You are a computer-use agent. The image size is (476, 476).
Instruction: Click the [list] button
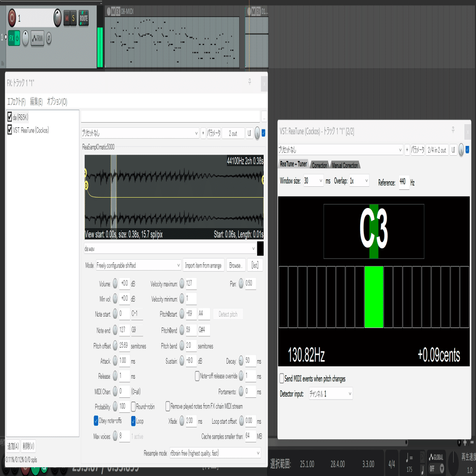(255, 265)
